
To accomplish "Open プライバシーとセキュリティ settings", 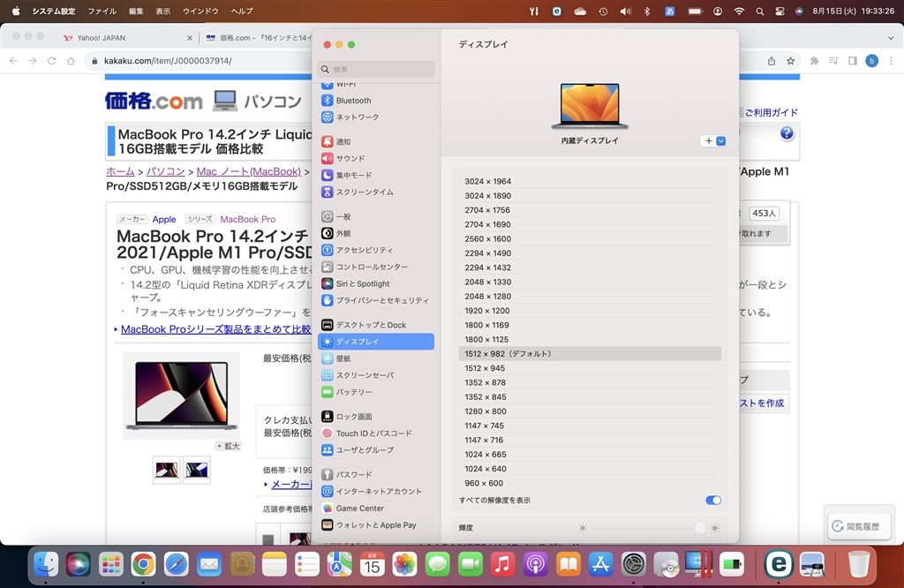I will (x=376, y=300).
